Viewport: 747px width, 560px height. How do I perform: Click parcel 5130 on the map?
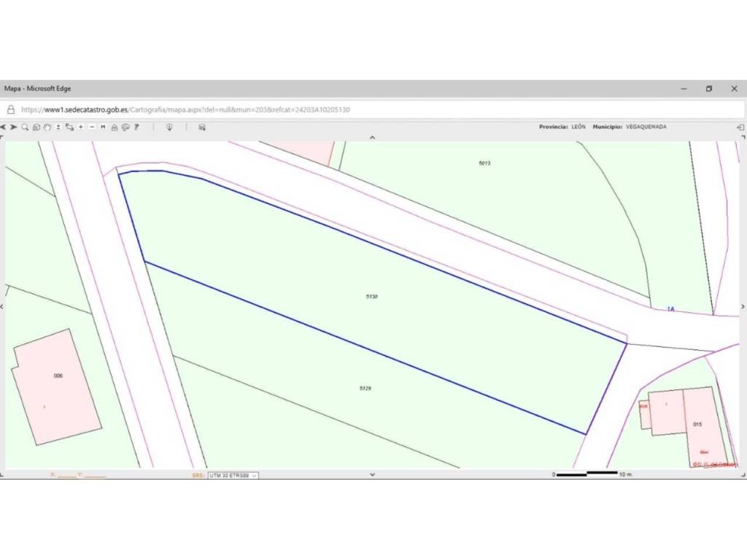pyautogui.click(x=372, y=297)
